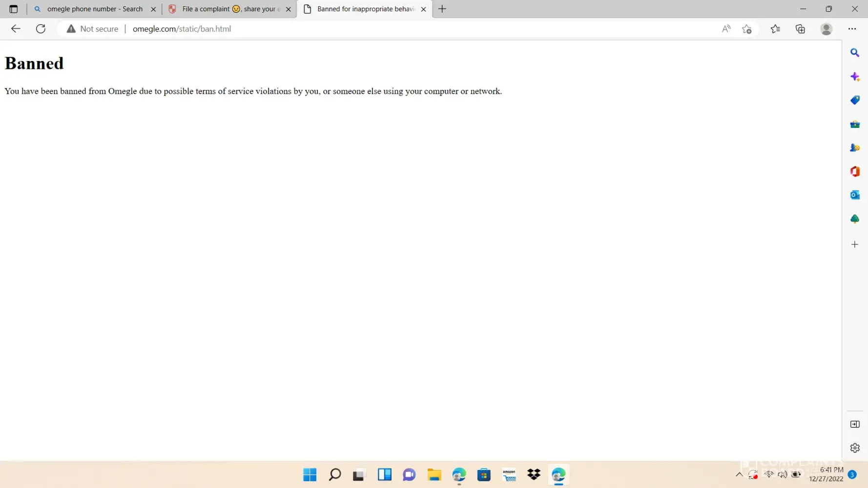
Task: Open the Shopping tag in the sidebar
Action: tap(855, 100)
